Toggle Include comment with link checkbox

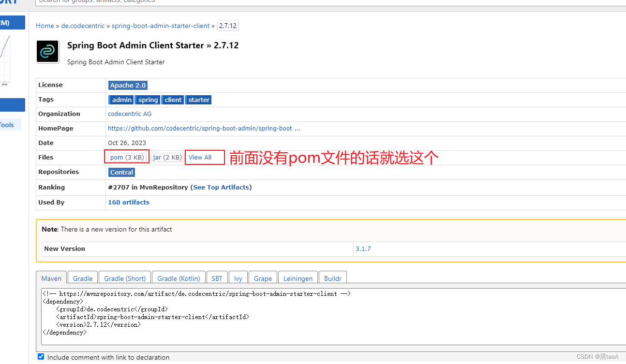click(x=41, y=357)
